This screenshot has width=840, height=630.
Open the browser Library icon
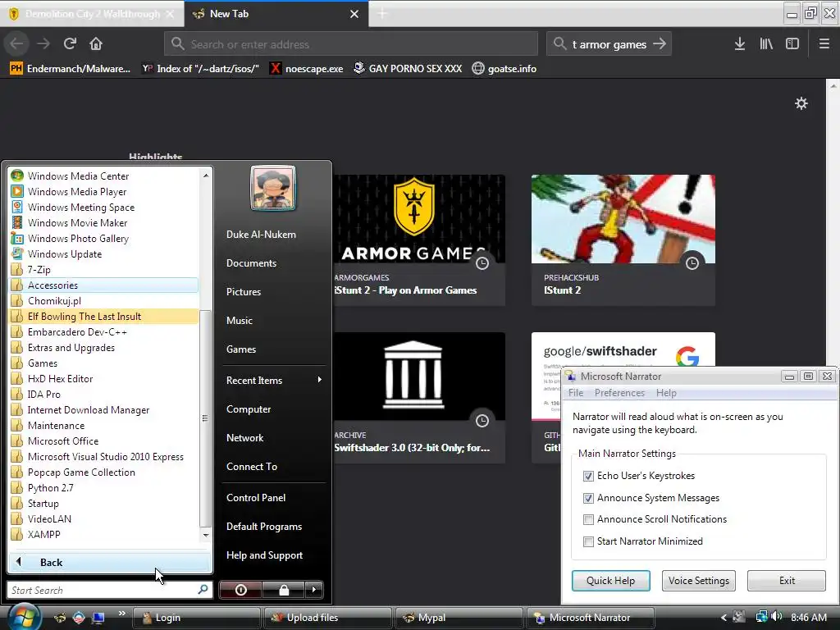(766, 43)
